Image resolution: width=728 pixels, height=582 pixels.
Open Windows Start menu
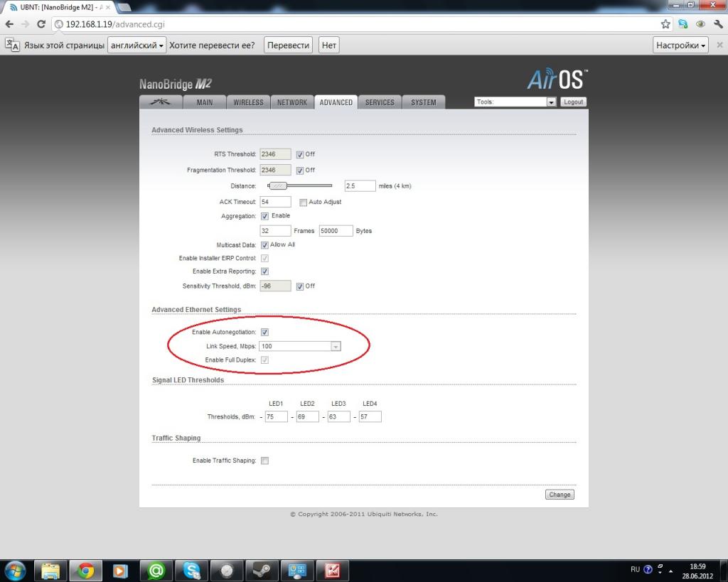[x=14, y=571]
